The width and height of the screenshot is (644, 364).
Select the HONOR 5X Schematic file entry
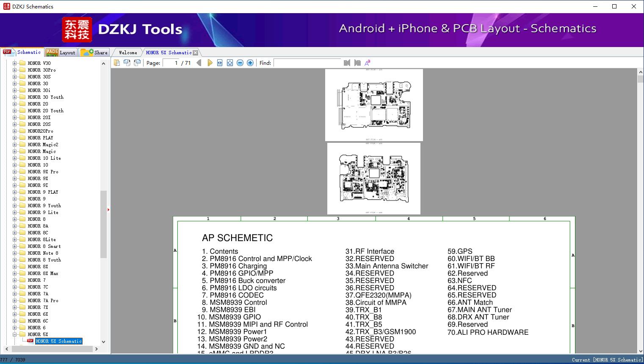pyautogui.click(x=59, y=341)
